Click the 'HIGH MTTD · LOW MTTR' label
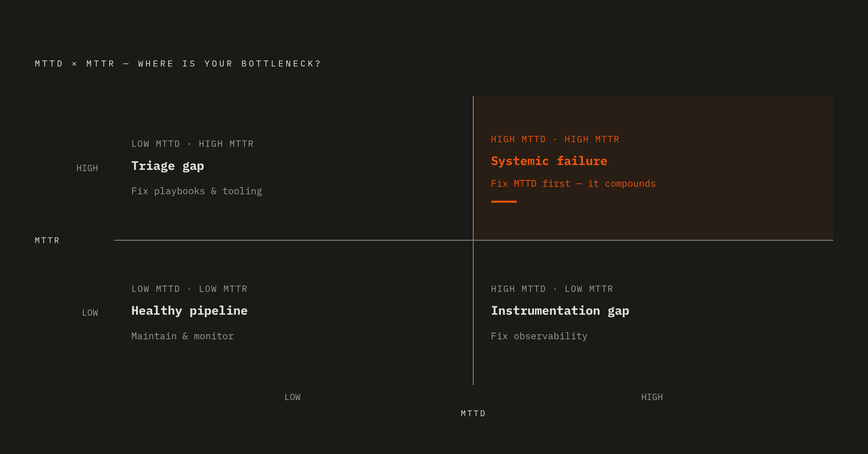The image size is (868, 454). [x=552, y=289]
